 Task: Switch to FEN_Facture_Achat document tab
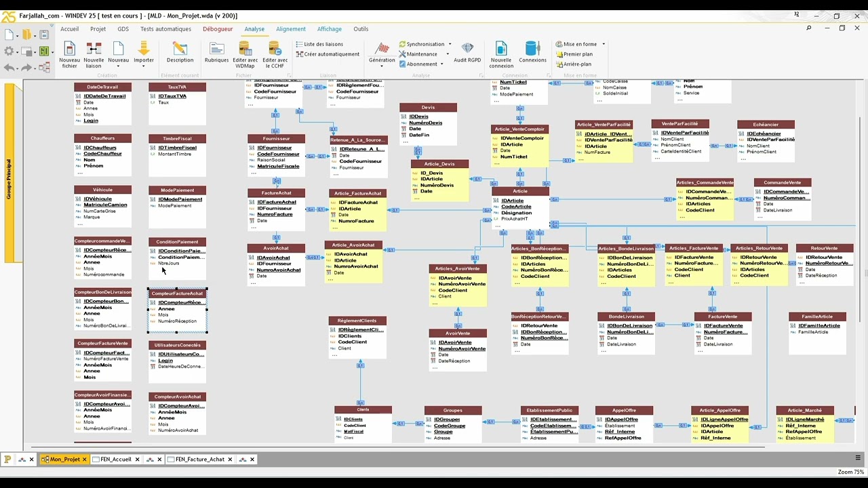[x=200, y=460]
